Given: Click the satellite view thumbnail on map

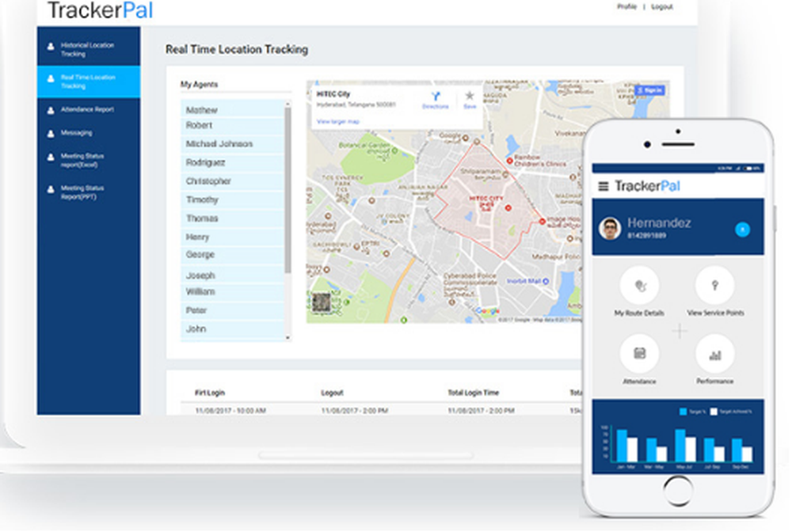Looking at the screenshot, I should pos(321,302).
